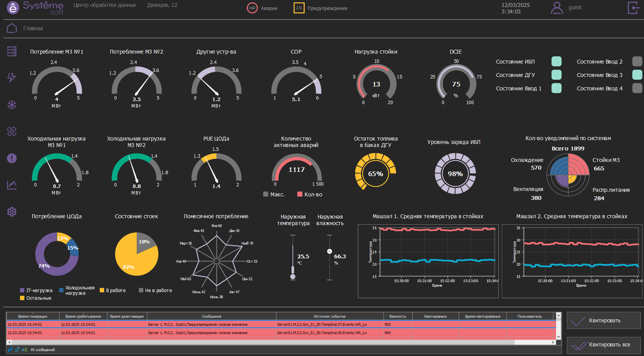Toggle the Состояние ИБП indicator
The image size is (644, 356).
[x=557, y=62]
